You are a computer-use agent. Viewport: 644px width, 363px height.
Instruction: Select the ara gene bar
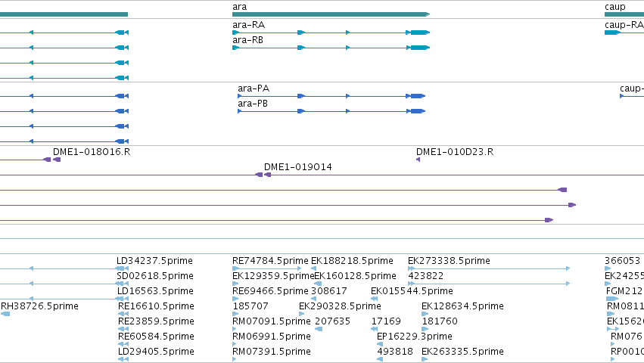[x=331, y=14]
